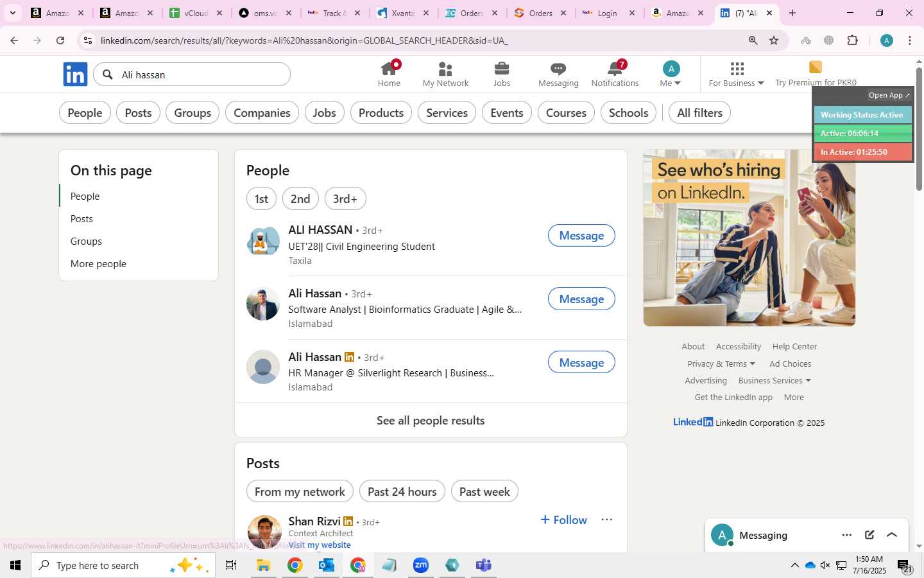Expand Privacy & Terms dropdown
Viewport: 924px width, 578px height.
[721, 364]
